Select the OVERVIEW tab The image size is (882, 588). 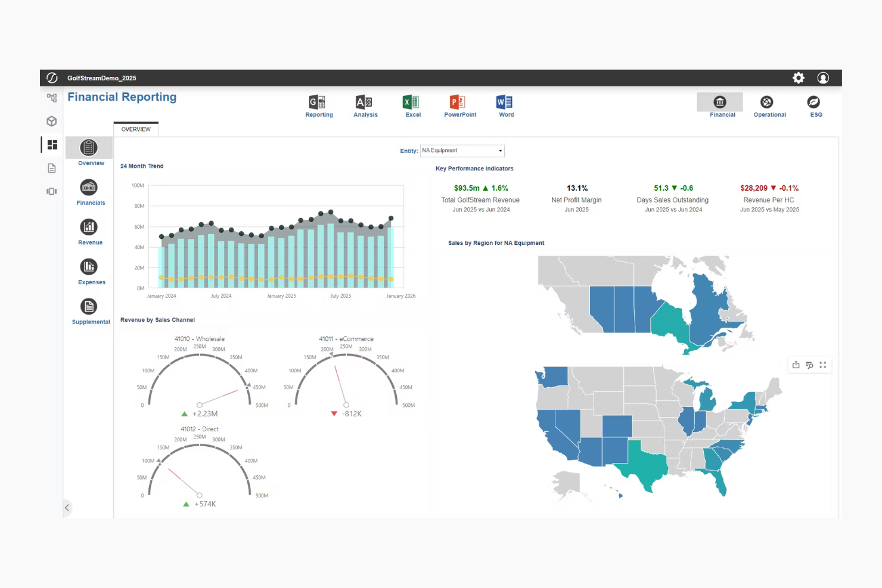click(136, 129)
